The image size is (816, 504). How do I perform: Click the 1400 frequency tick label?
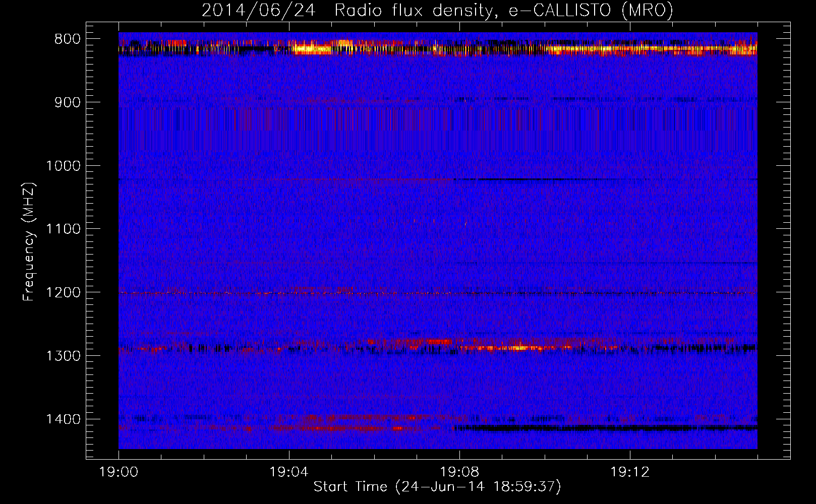(64, 419)
